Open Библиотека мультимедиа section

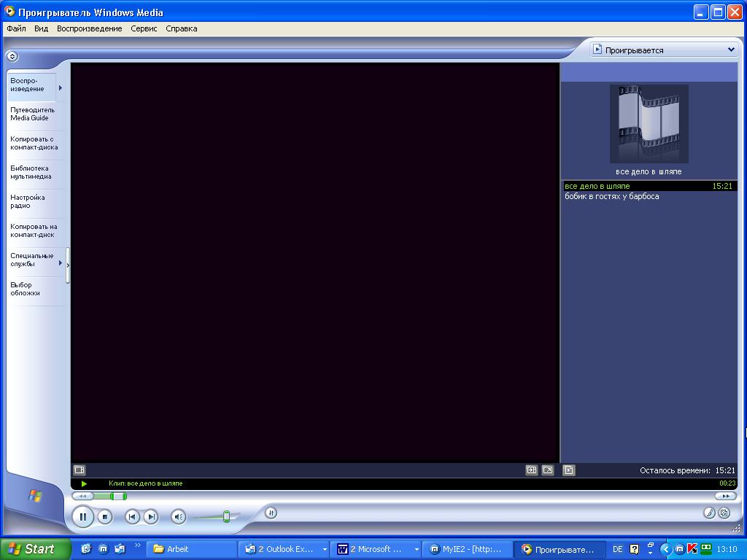[x=31, y=172]
